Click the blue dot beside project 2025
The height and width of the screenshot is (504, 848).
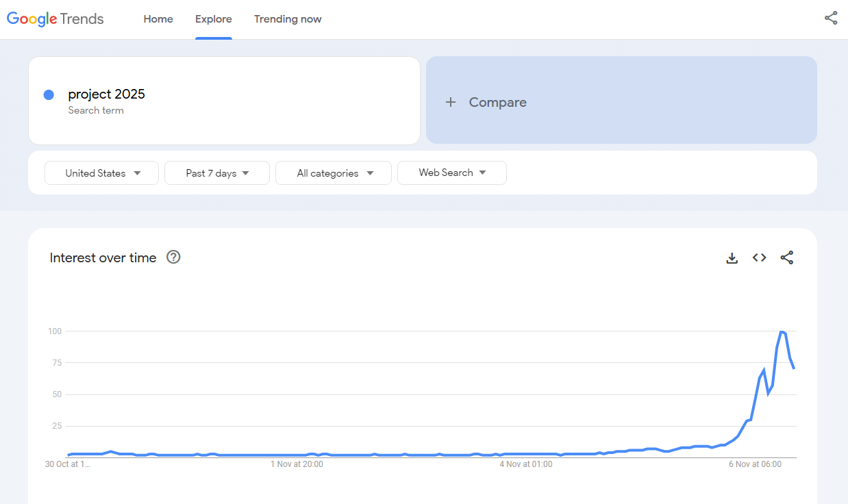point(49,95)
